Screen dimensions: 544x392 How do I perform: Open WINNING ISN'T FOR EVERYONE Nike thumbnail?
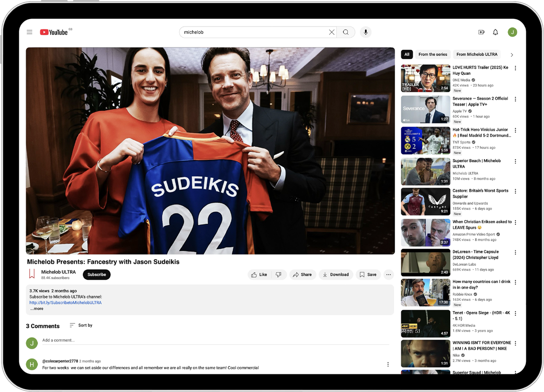pos(426,354)
